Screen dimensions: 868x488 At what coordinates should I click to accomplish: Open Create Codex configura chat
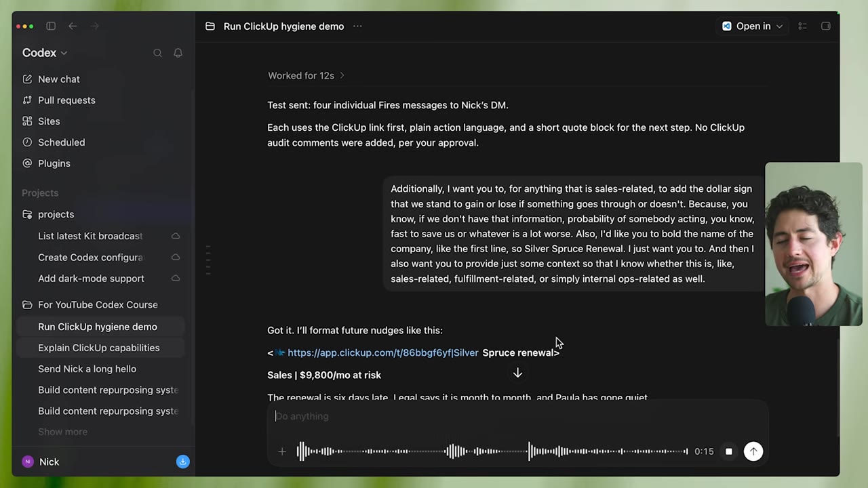[x=90, y=258]
